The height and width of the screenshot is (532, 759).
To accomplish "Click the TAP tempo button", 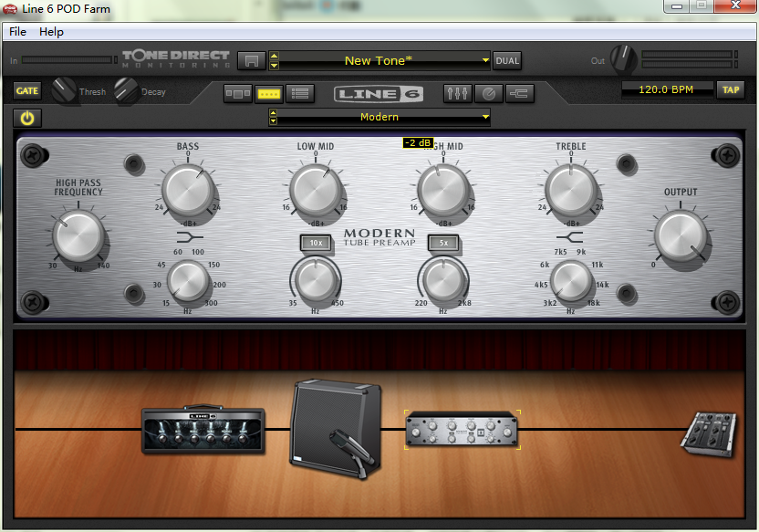I will click(731, 90).
